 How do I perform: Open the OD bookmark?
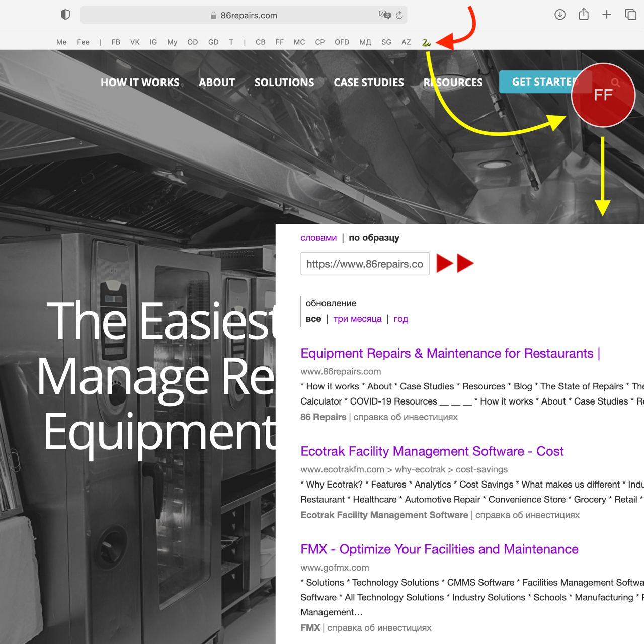coord(193,42)
